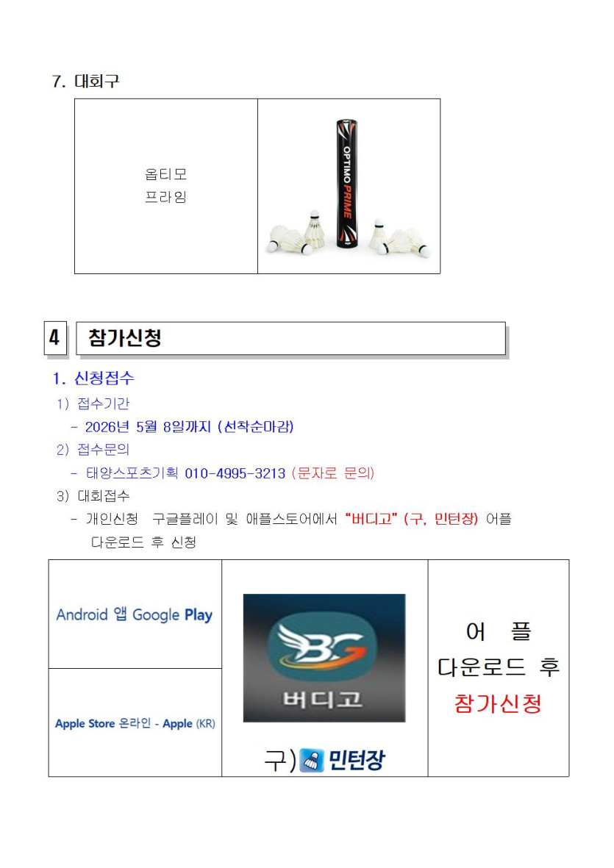Click the shuttlecocks right of the tube
This screenshot has width=614, height=868.
coord(399,238)
